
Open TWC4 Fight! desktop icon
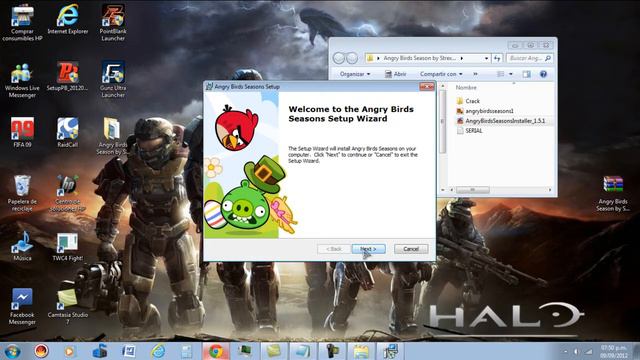pos(67,247)
